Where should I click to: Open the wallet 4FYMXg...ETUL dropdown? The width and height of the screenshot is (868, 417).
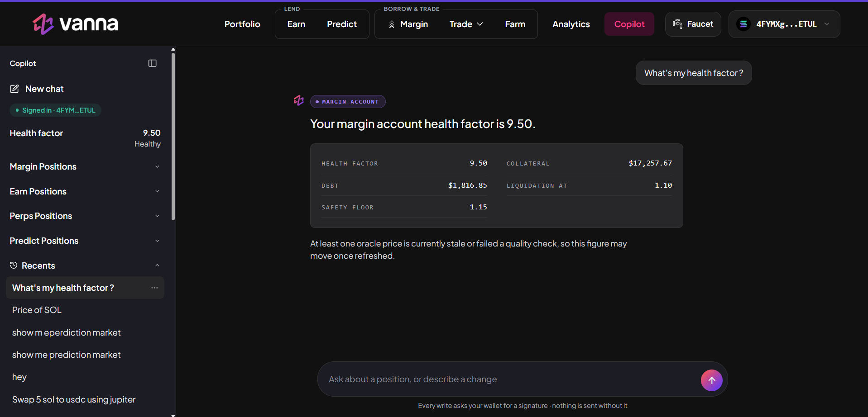[x=784, y=24]
